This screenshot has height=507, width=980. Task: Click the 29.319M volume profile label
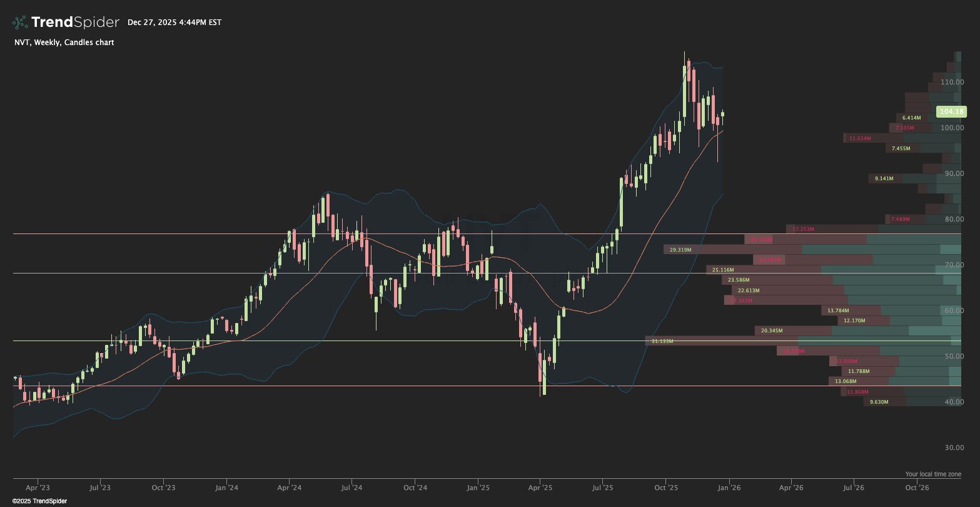(x=680, y=250)
